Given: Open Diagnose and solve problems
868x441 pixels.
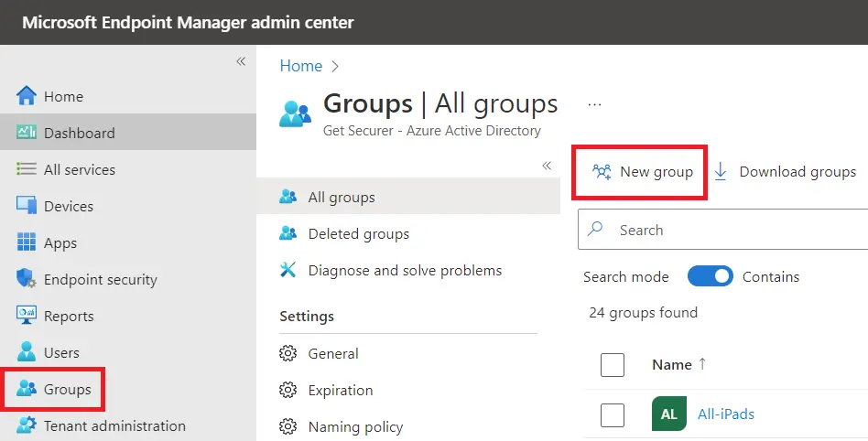Looking at the screenshot, I should [405, 270].
